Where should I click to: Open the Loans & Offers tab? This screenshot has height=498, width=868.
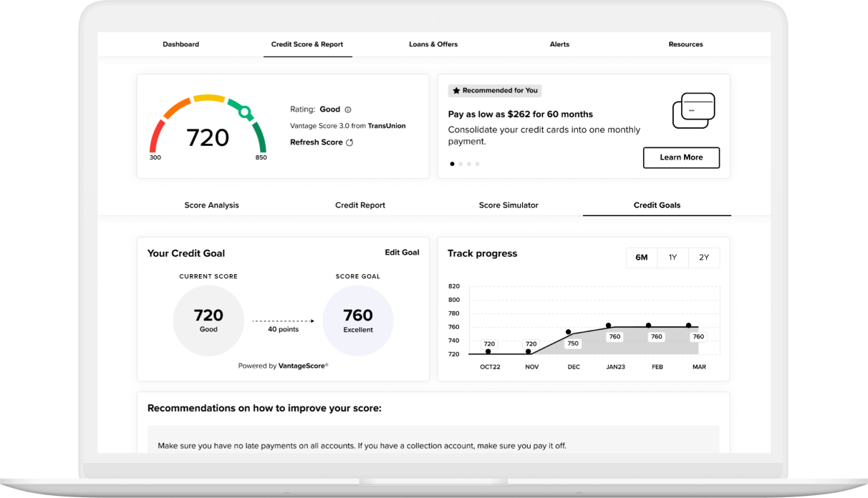pyautogui.click(x=433, y=44)
